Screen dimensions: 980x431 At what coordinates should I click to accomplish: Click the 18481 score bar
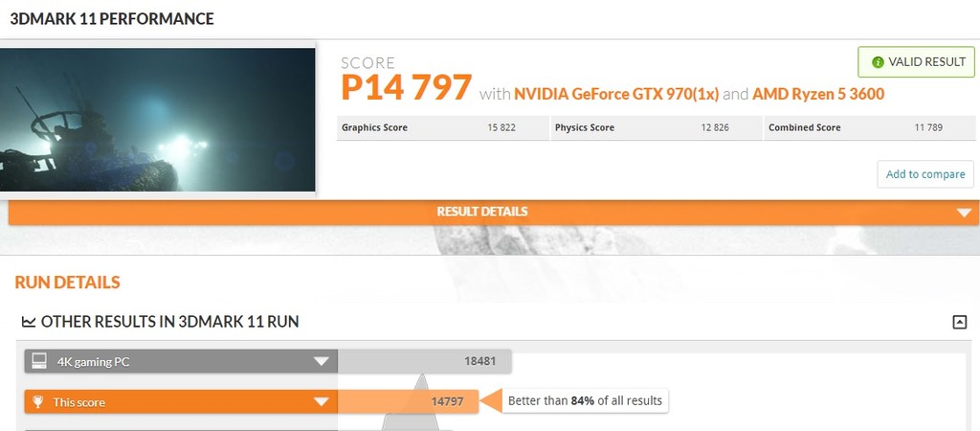[425, 361]
